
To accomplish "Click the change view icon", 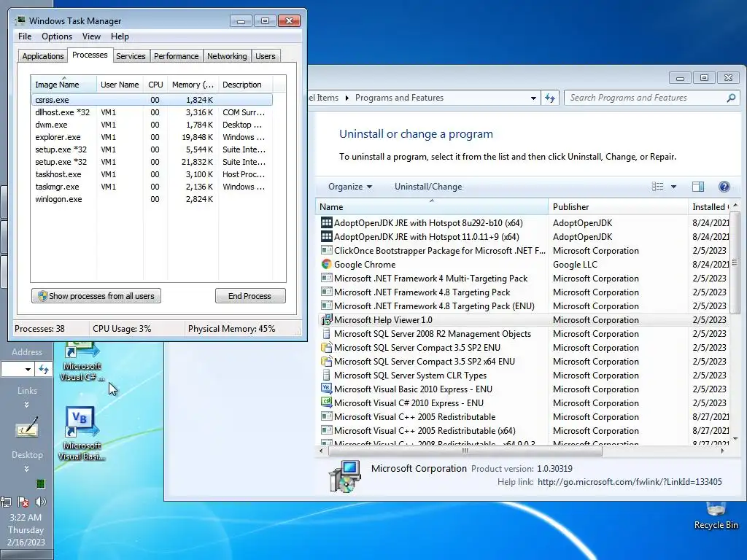I will click(x=657, y=187).
